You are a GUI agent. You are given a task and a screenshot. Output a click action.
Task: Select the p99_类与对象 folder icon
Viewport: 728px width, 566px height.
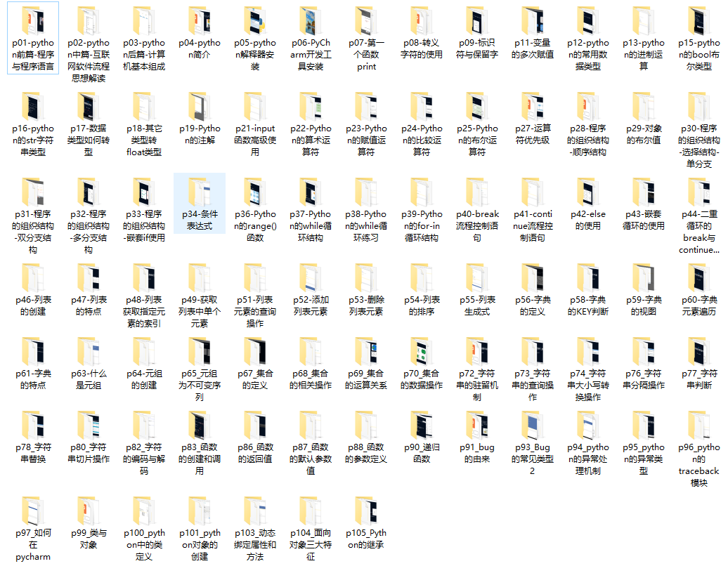point(89,511)
